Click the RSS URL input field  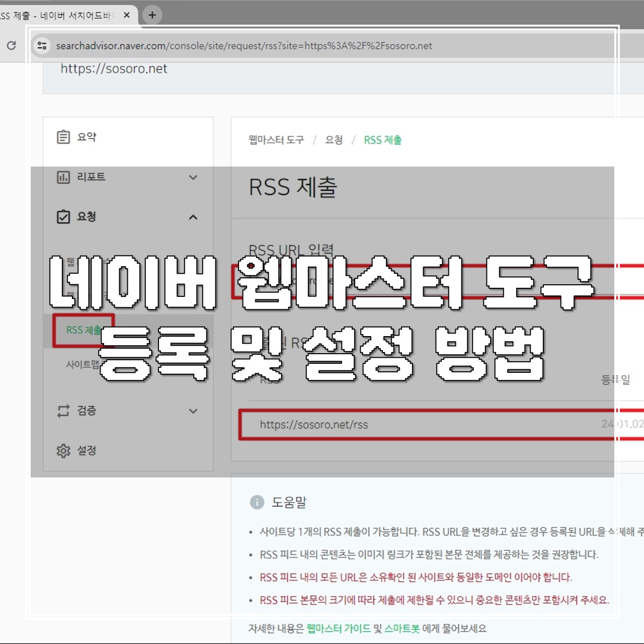coord(438,281)
